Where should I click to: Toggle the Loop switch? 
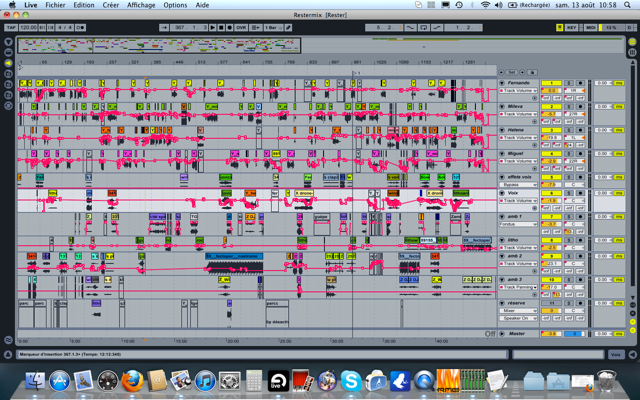point(424,27)
